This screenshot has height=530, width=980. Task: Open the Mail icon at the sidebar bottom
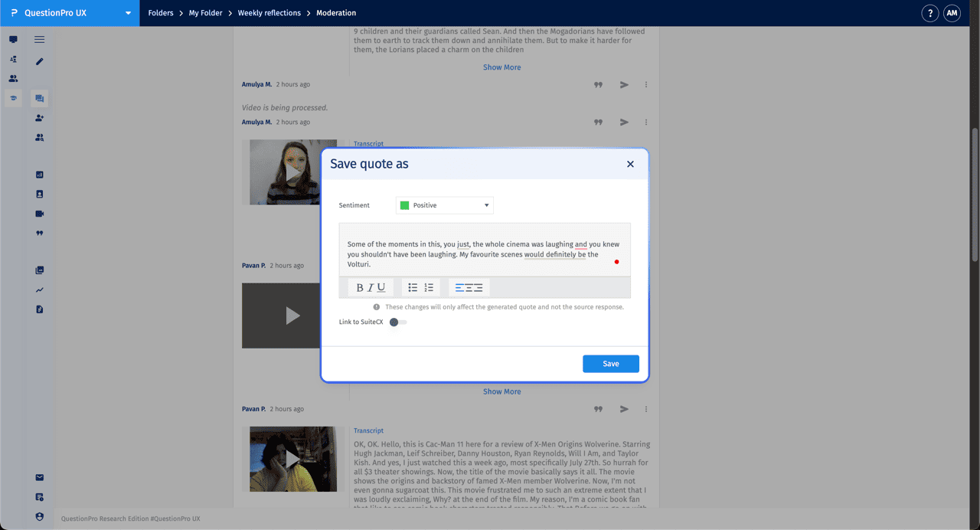click(39, 476)
